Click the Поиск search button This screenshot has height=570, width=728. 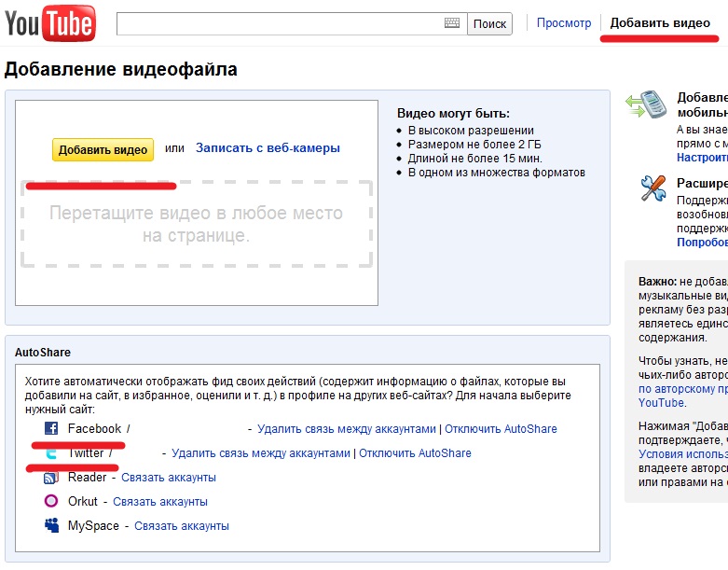click(x=489, y=23)
